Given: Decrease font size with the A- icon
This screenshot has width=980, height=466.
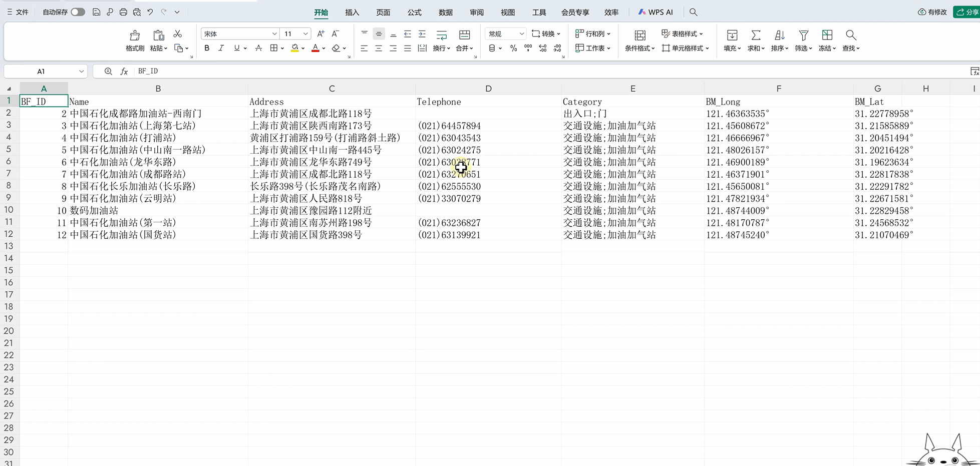Looking at the screenshot, I should point(336,34).
